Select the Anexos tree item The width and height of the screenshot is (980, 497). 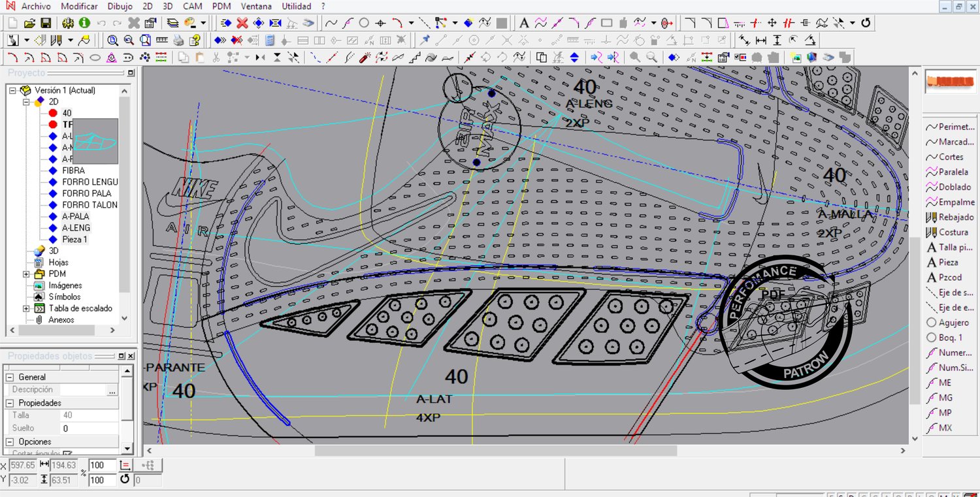(61, 320)
